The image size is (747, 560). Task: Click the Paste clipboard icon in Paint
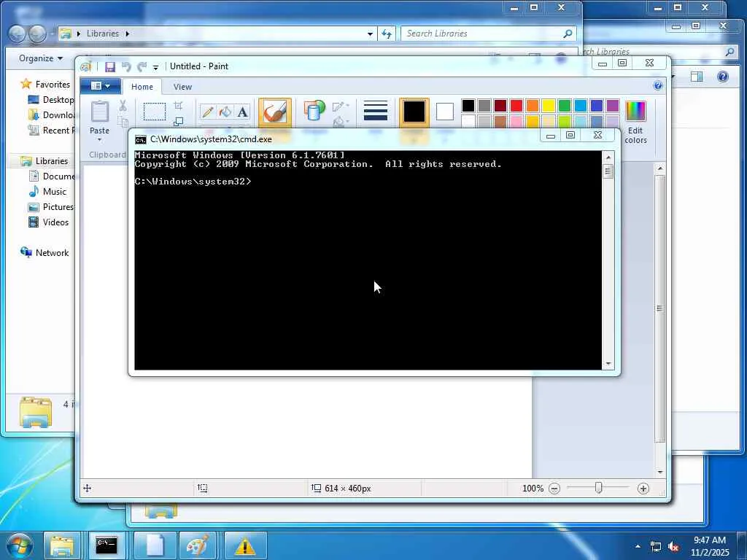click(99, 112)
